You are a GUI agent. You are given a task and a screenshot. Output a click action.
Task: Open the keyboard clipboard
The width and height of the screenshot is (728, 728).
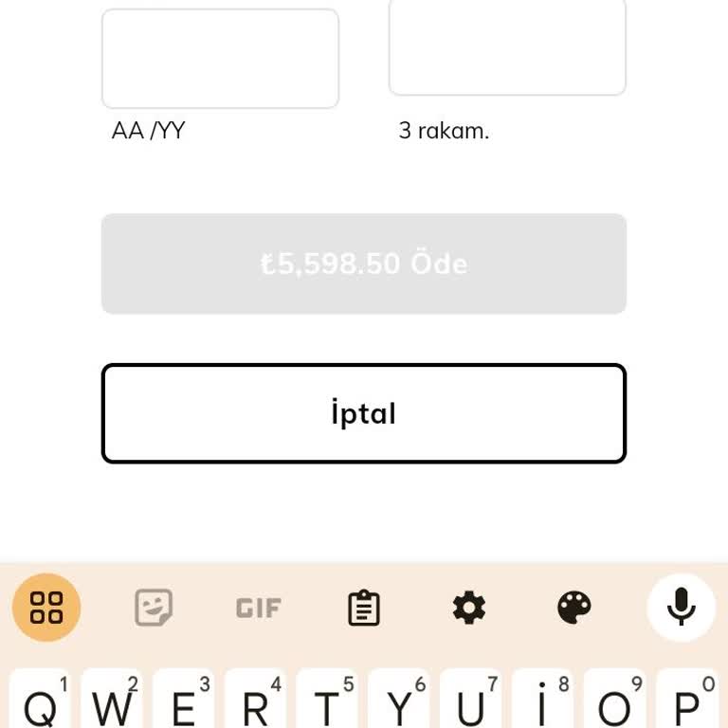[364, 608]
